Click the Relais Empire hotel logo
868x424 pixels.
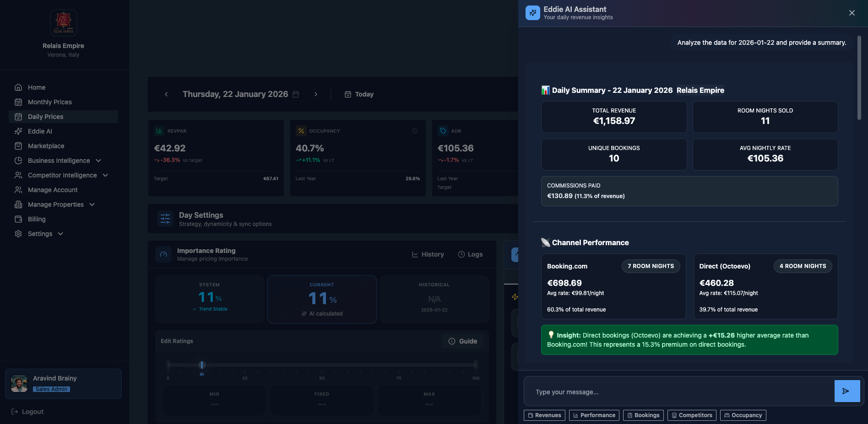pos(63,22)
